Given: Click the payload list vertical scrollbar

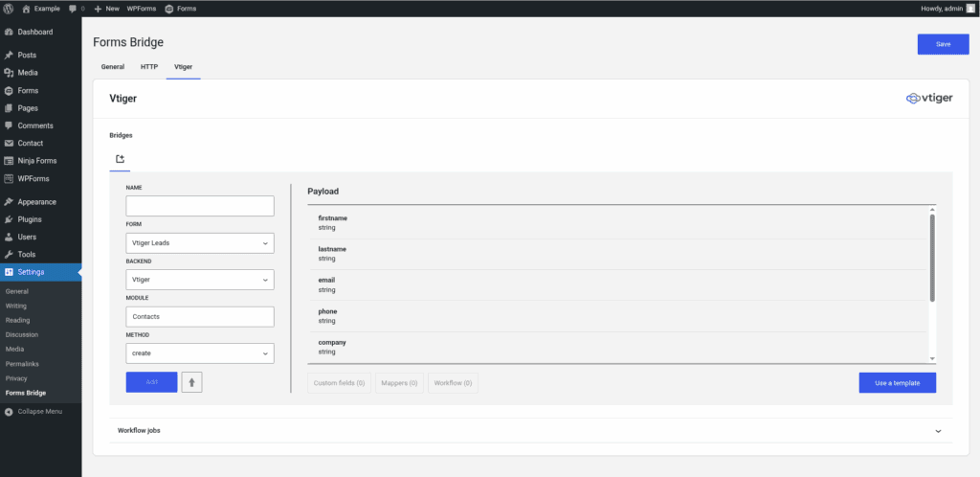Looking at the screenshot, I should [x=932, y=259].
